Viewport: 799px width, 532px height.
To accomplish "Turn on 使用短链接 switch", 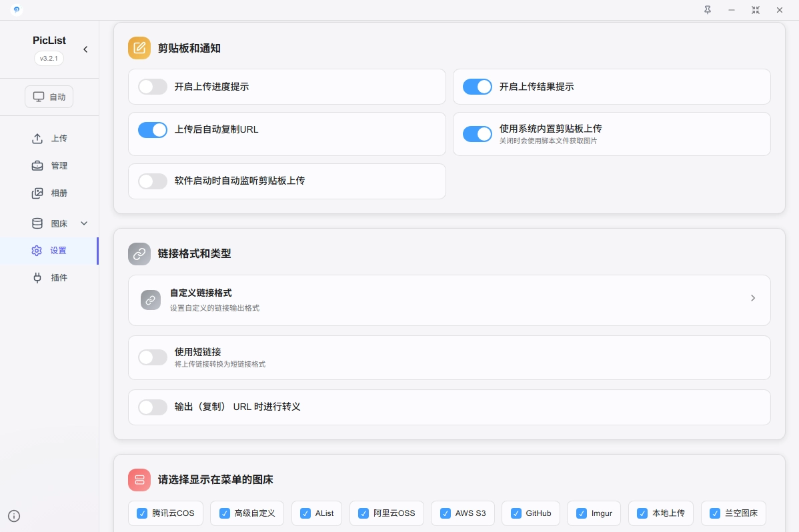I will [x=153, y=357].
